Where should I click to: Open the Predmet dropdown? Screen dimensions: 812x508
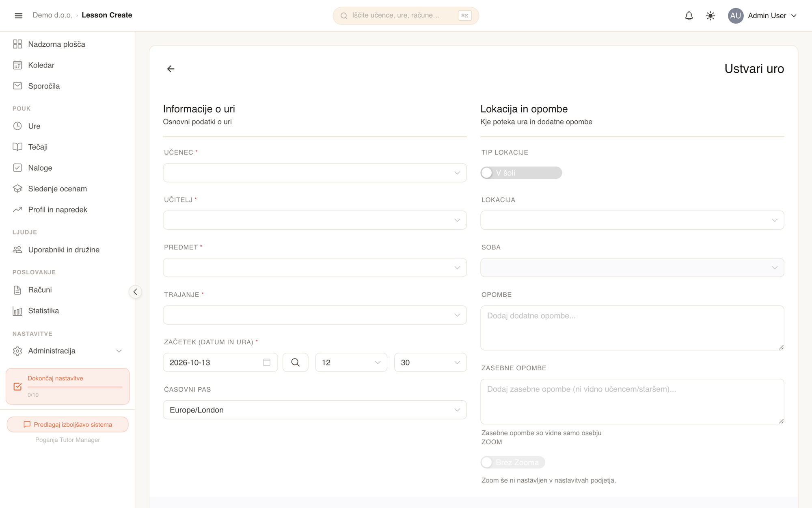(x=315, y=268)
